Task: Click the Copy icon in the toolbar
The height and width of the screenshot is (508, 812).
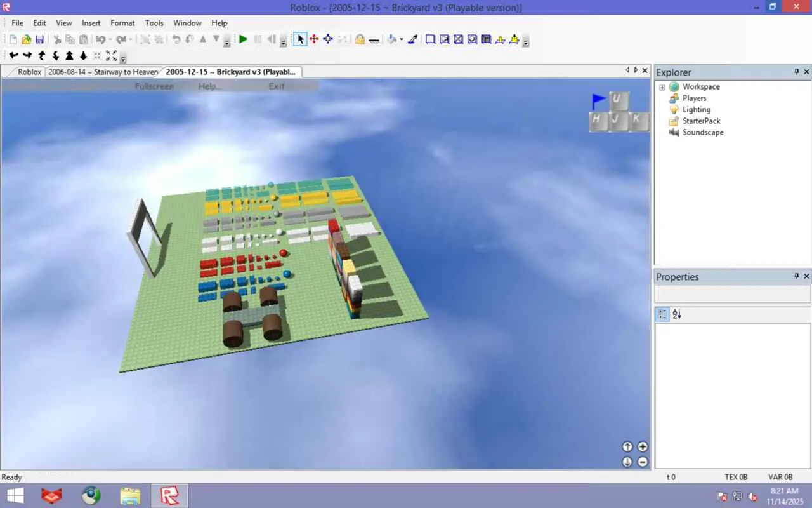Action: pos(70,39)
